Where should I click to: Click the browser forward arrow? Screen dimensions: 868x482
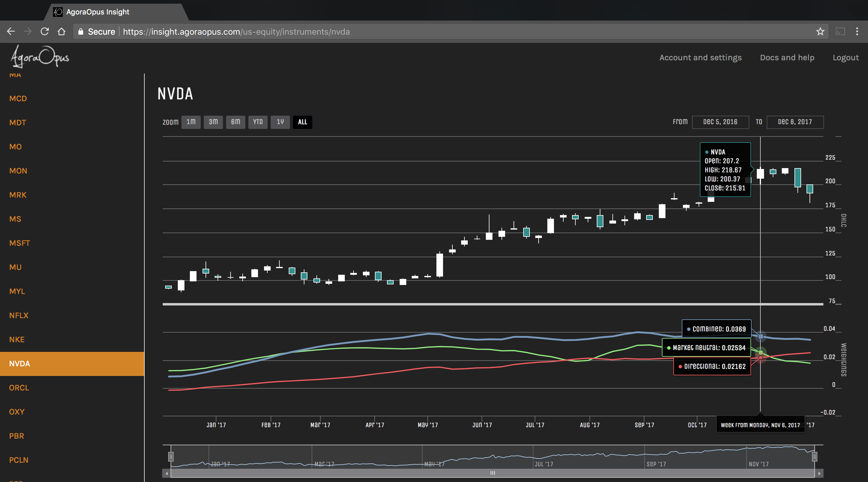point(28,31)
